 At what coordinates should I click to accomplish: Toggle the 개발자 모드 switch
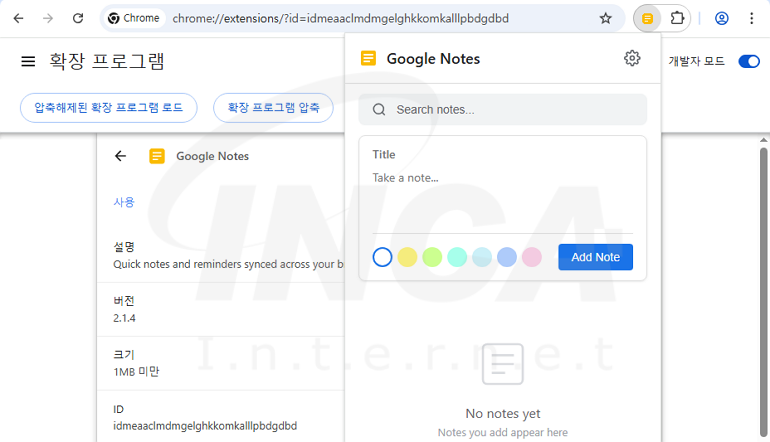click(x=749, y=61)
